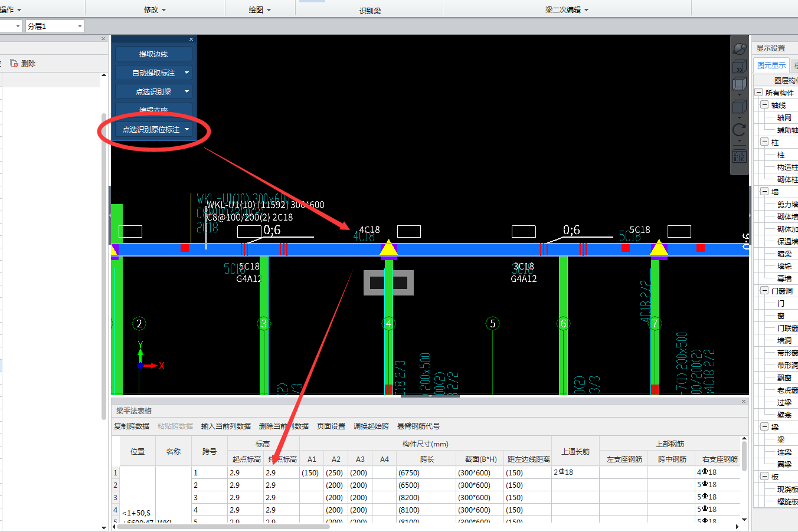
Task: Open the rotate view dropdown arrow
Action: pos(739,140)
